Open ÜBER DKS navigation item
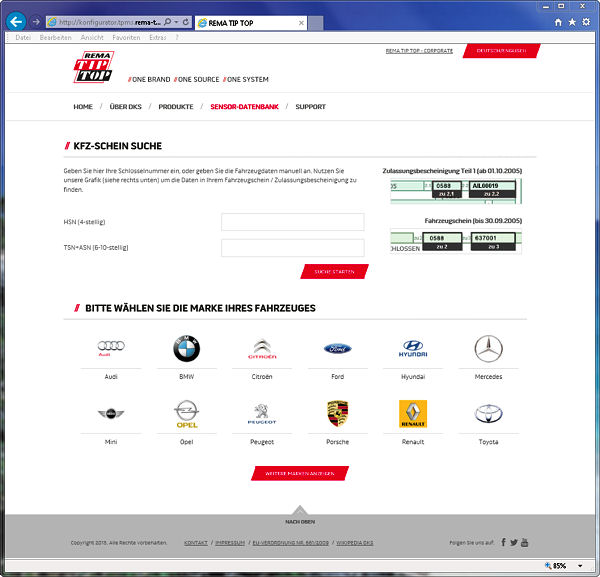Image resolution: width=600 pixels, height=577 pixels. coord(126,107)
